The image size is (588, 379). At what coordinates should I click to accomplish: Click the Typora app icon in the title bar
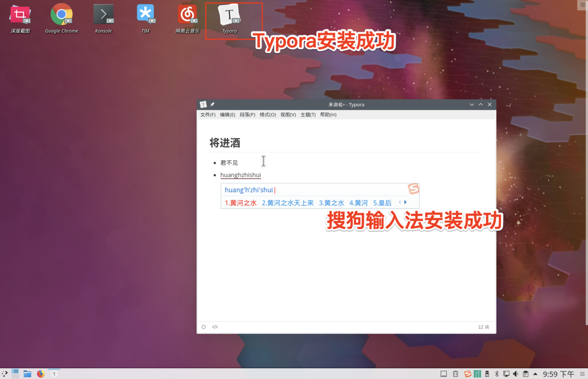pyautogui.click(x=203, y=104)
